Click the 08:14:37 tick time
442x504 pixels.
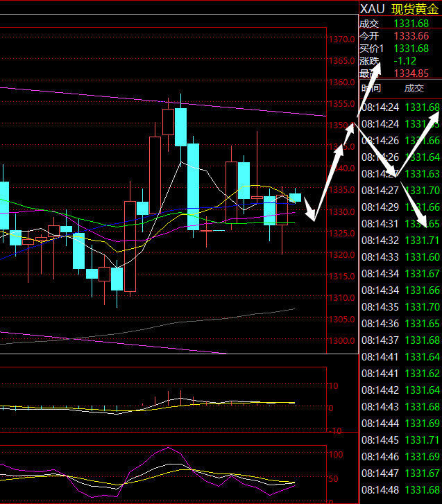pos(380,340)
